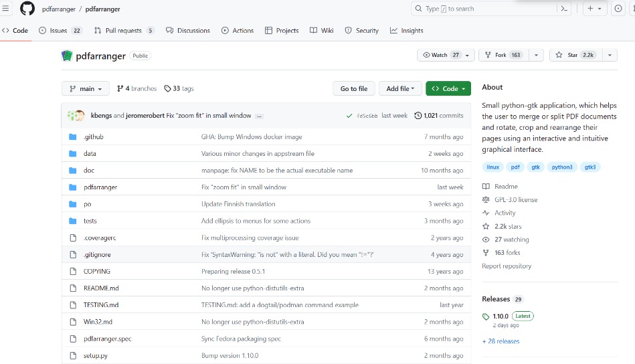Open the README.md file name
Screen dimensions: 635x364
click(101, 288)
